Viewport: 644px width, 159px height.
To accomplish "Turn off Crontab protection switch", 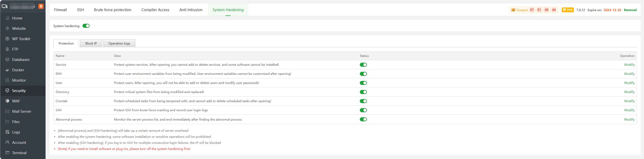I will [x=363, y=101].
